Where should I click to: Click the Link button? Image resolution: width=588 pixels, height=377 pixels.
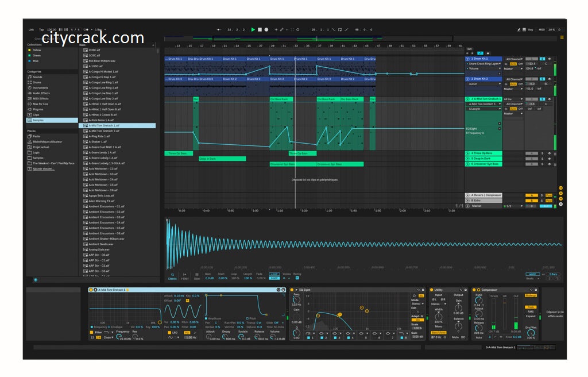[31, 29]
